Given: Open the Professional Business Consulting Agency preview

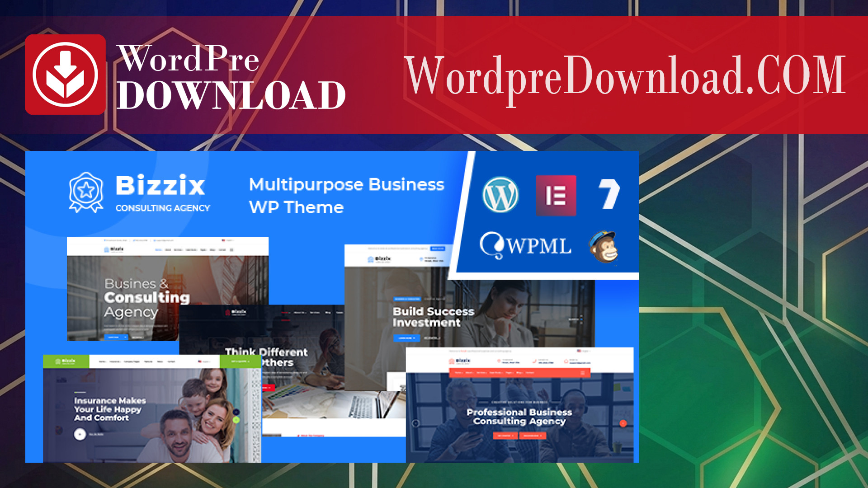Looking at the screenshot, I should (519, 405).
